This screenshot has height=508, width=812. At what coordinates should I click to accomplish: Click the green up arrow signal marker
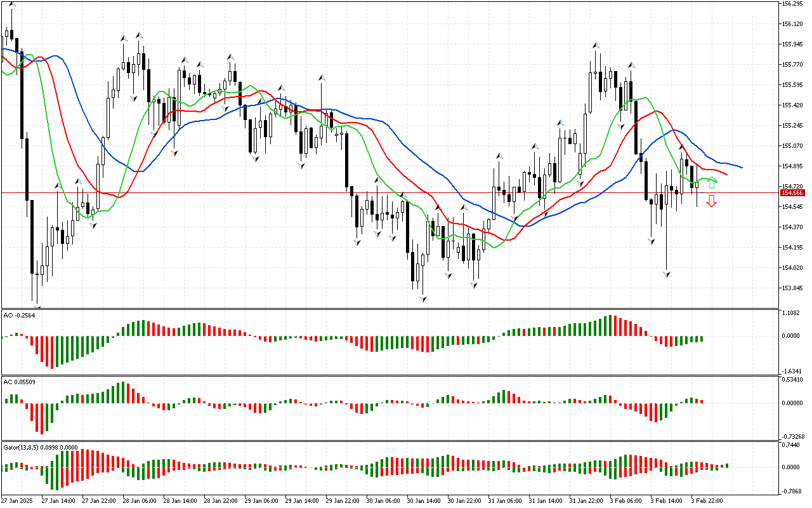[712, 184]
